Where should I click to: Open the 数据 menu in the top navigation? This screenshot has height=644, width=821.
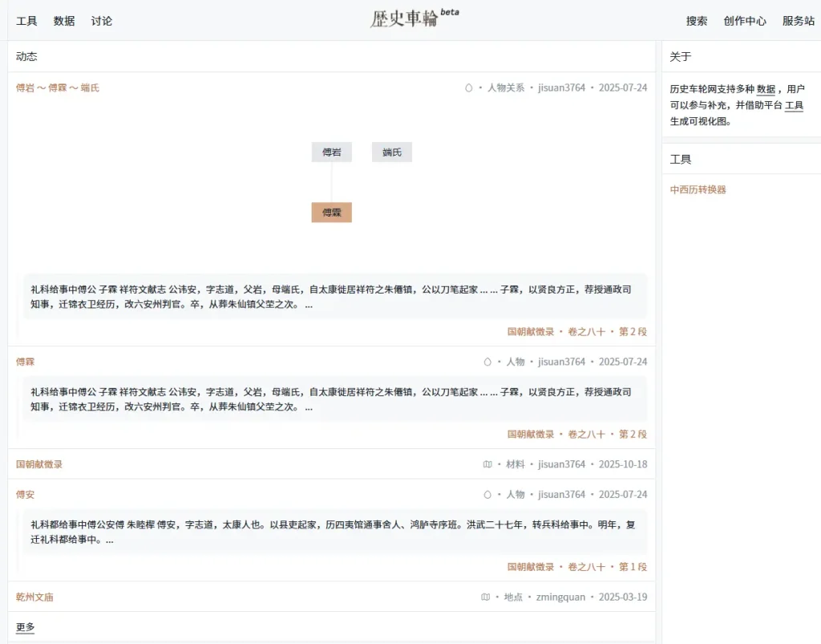(64, 21)
